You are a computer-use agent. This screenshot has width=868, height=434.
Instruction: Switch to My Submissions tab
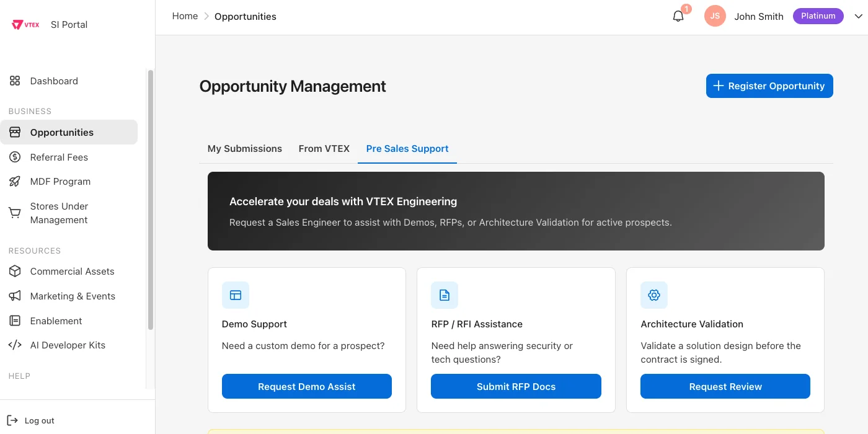(245, 149)
